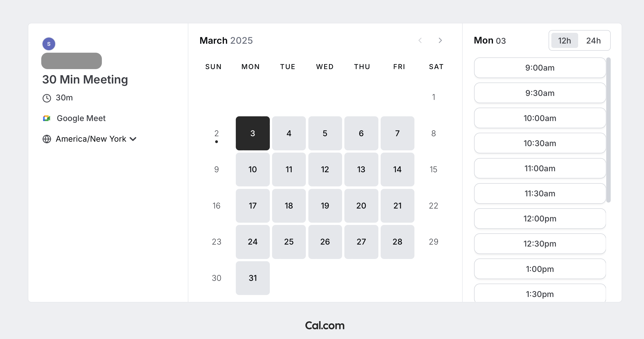The height and width of the screenshot is (339, 644).
Task: Click the previous month arrow
Action: (x=420, y=41)
